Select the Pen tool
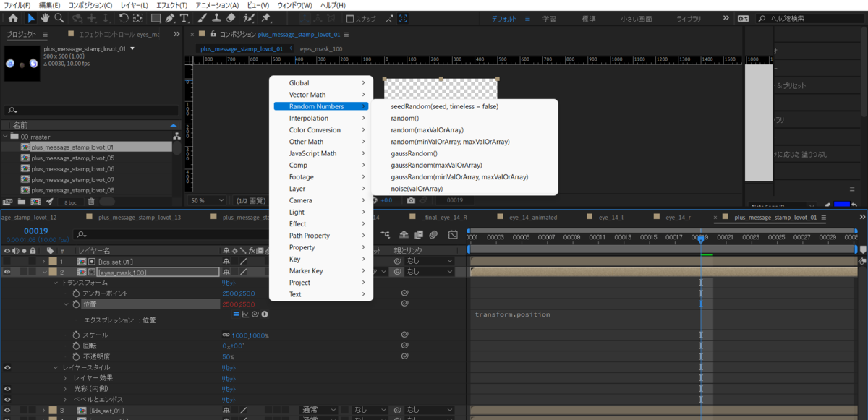Image resolution: width=868 pixels, height=420 pixels. (169, 18)
